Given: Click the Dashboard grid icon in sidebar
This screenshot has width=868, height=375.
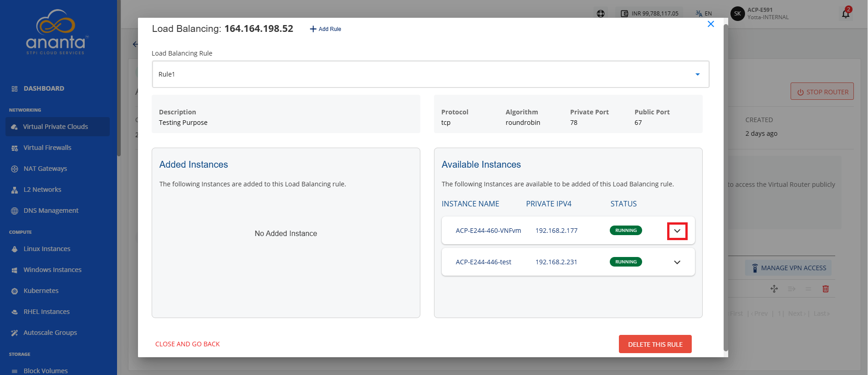Looking at the screenshot, I should click(x=15, y=89).
